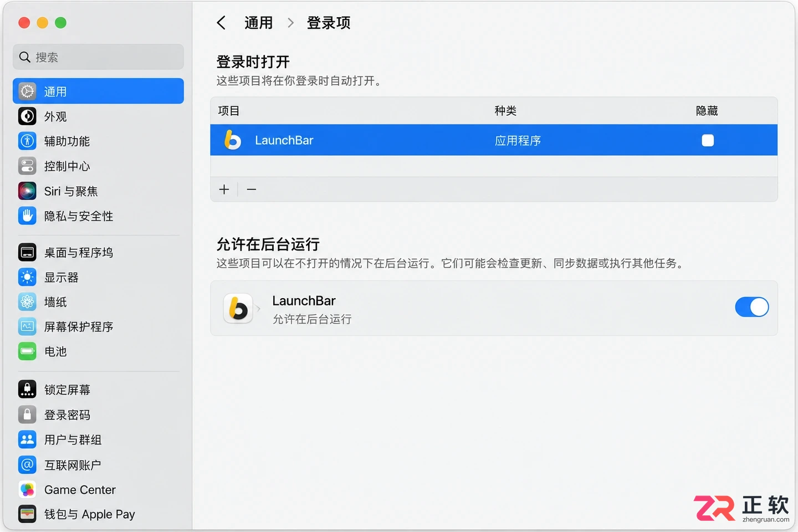Click the 辅助功能 accessibility icon
Image resolution: width=798 pixels, height=532 pixels.
click(x=27, y=141)
